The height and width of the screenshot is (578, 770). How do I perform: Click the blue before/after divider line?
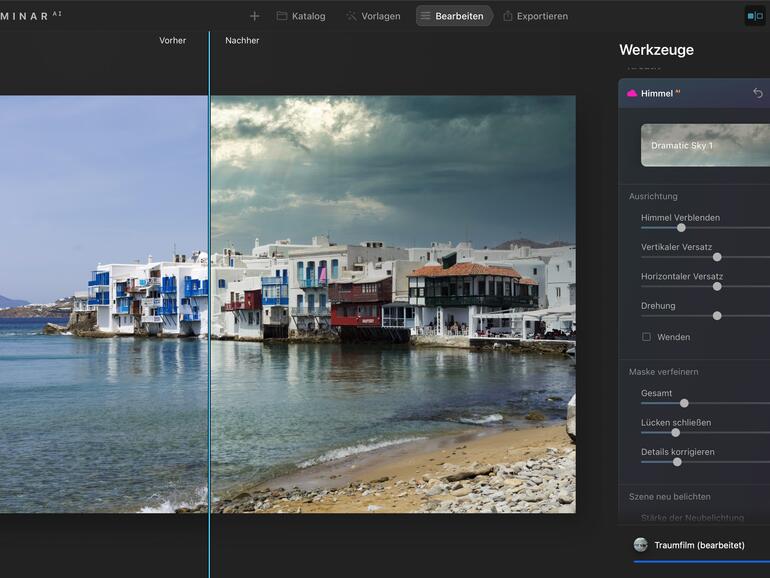(209, 300)
